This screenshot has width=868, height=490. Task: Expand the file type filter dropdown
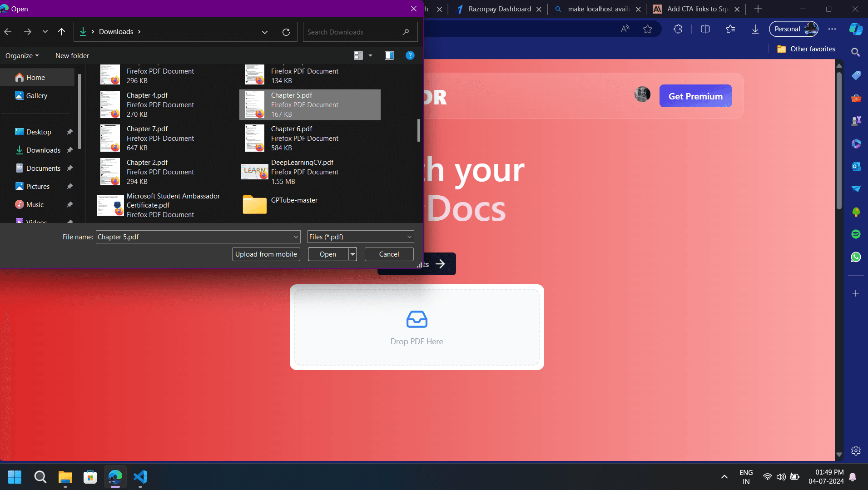409,237
